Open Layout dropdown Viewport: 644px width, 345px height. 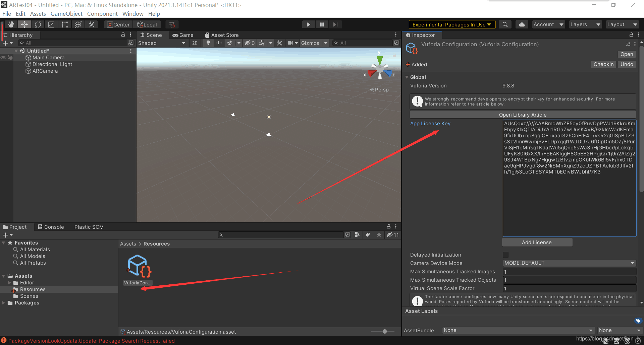(622, 24)
